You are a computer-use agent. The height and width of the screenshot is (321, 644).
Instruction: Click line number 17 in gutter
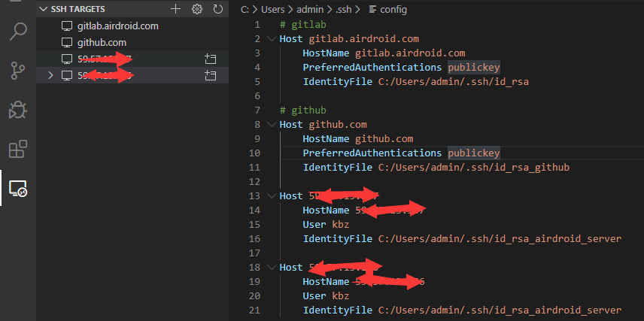(254, 253)
